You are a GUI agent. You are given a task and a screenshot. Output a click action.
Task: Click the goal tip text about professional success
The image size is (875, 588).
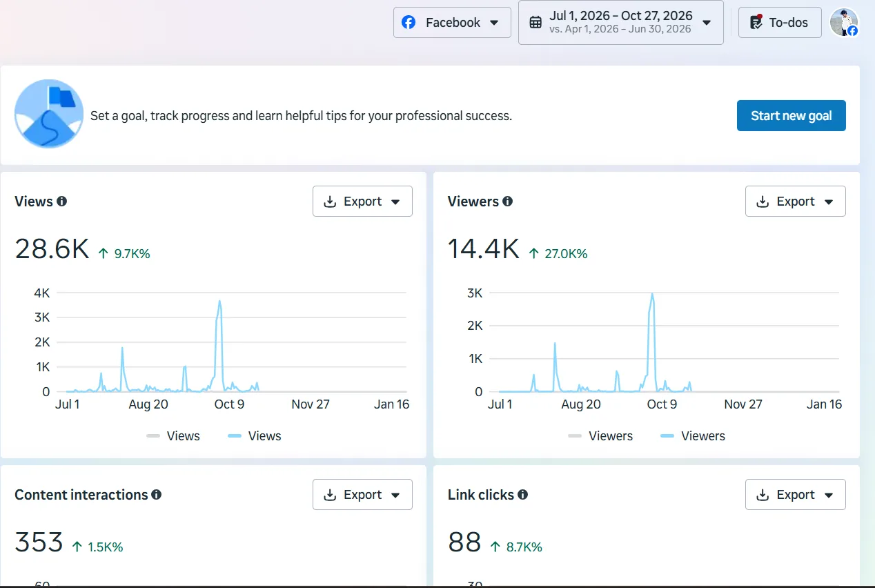point(302,116)
